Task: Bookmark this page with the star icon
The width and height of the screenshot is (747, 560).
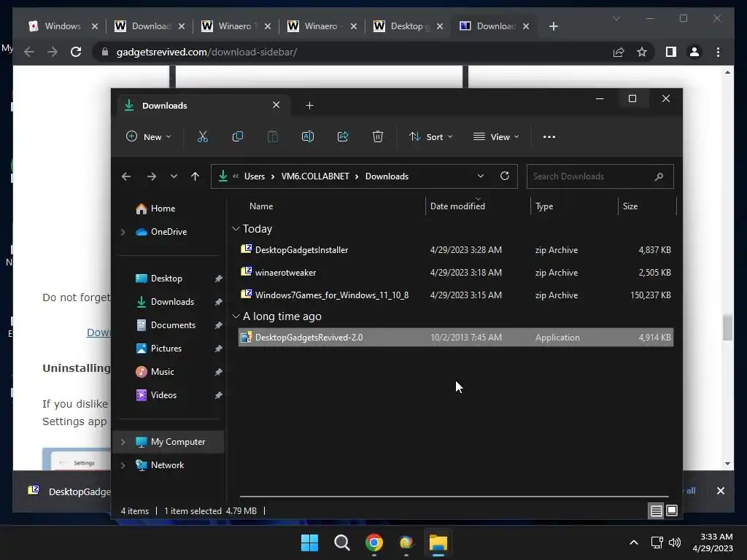Action: 642,52
